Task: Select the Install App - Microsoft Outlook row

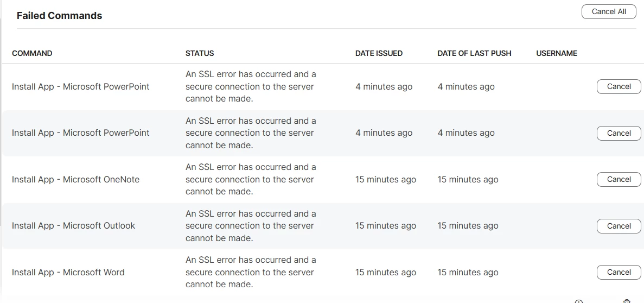Action: (x=322, y=226)
